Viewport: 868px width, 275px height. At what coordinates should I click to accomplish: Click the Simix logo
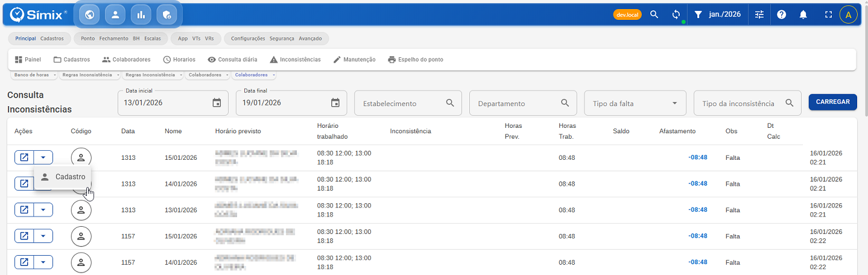click(x=39, y=14)
